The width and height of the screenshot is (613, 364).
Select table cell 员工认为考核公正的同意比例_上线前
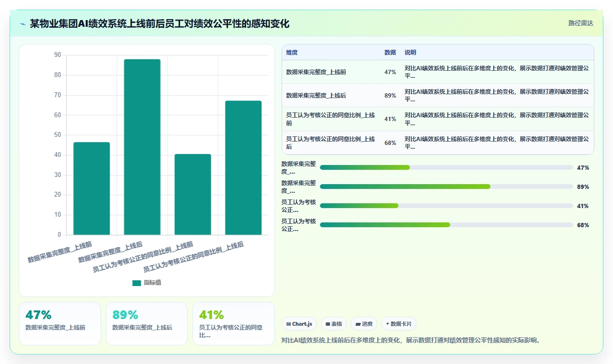tap(330, 119)
